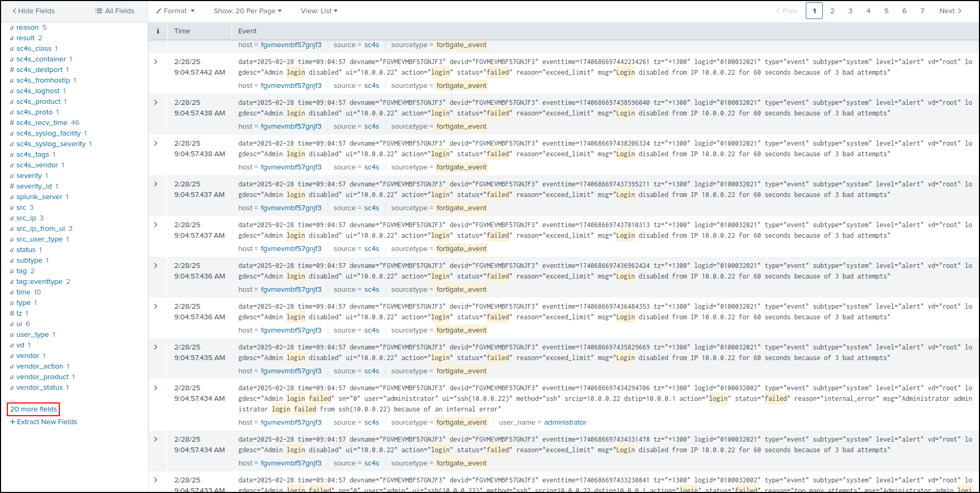Click host value in 9:04:57.442 AM event
Image resolution: width=980 pixels, height=493 pixels.
[x=291, y=86]
